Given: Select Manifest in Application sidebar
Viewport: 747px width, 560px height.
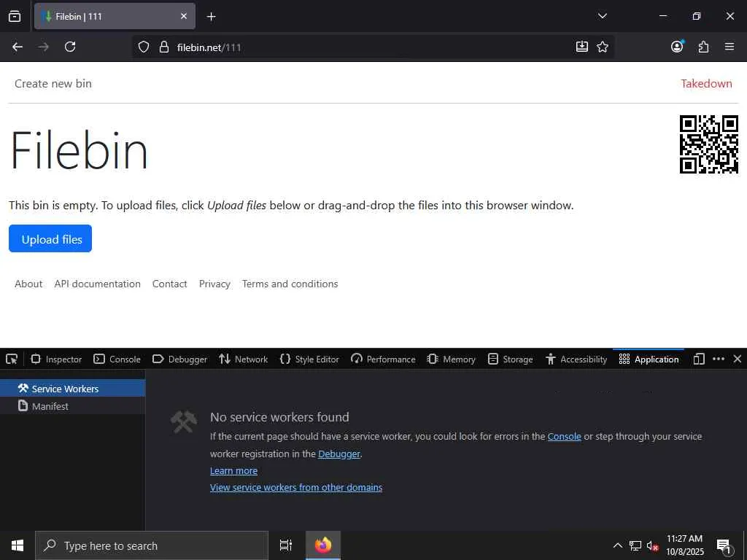Looking at the screenshot, I should click(x=72, y=406).
